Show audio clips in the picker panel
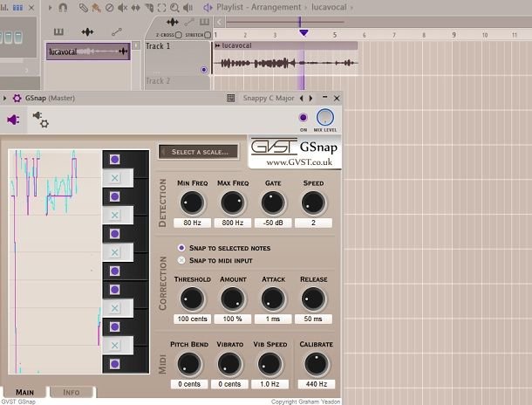The height and width of the screenshot is (405, 532). (87, 32)
